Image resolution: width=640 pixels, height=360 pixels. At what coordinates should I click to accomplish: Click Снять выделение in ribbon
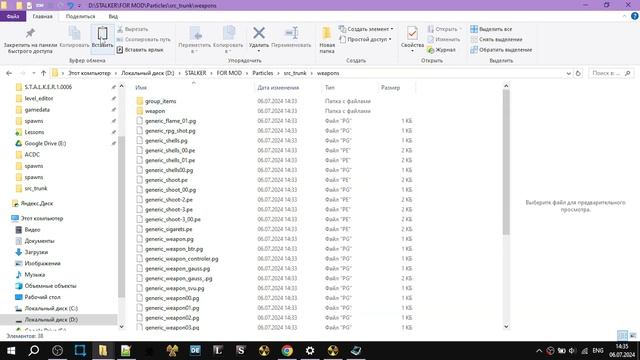pyautogui.click(x=496, y=40)
